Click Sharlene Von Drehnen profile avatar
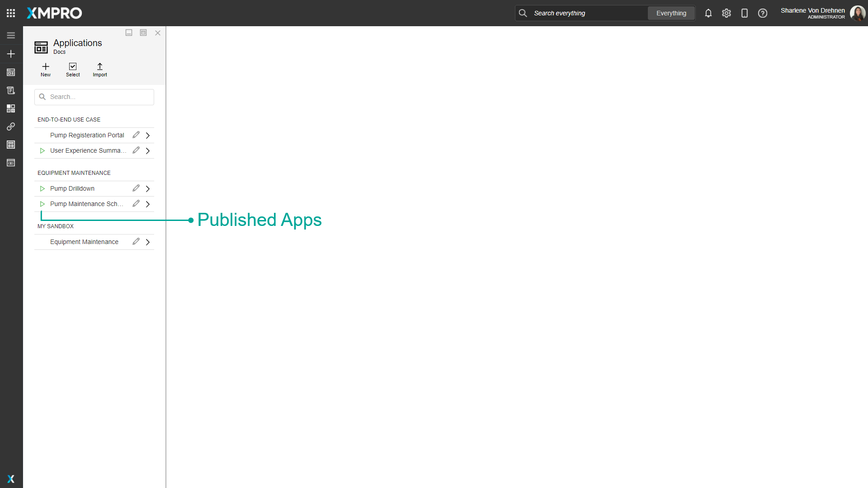868x488 pixels. tap(858, 13)
